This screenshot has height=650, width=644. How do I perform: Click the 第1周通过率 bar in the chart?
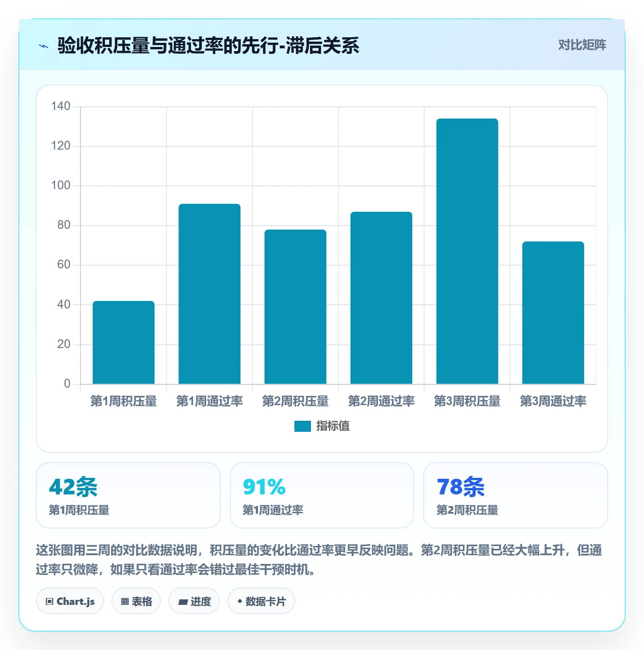coord(209,294)
